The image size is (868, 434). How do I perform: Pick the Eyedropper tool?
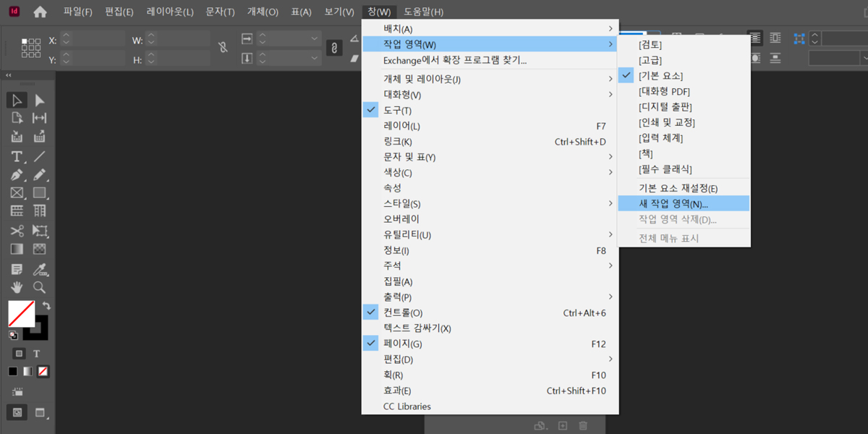[x=40, y=269]
